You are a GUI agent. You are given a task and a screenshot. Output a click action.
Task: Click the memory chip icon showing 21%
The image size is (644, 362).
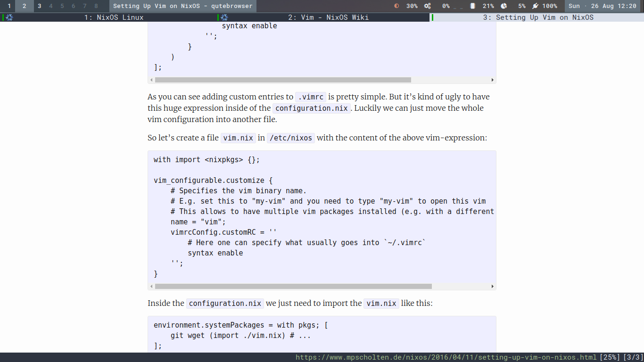click(473, 6)
